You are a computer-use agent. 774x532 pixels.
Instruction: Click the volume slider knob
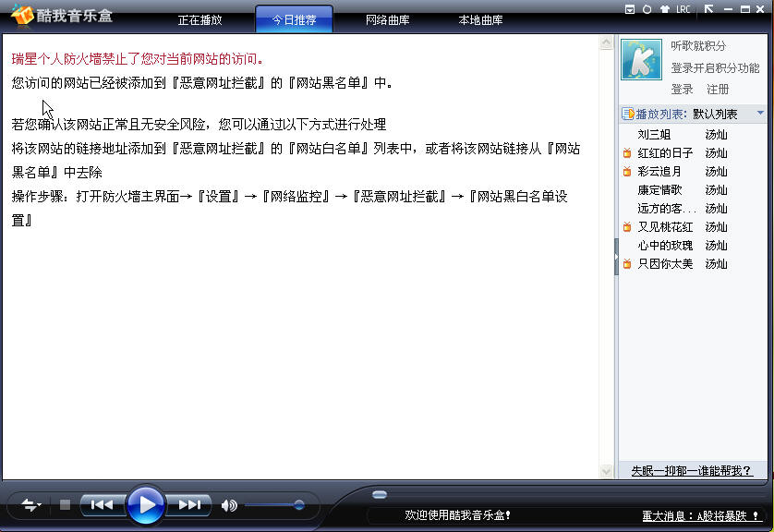point(298,505)
